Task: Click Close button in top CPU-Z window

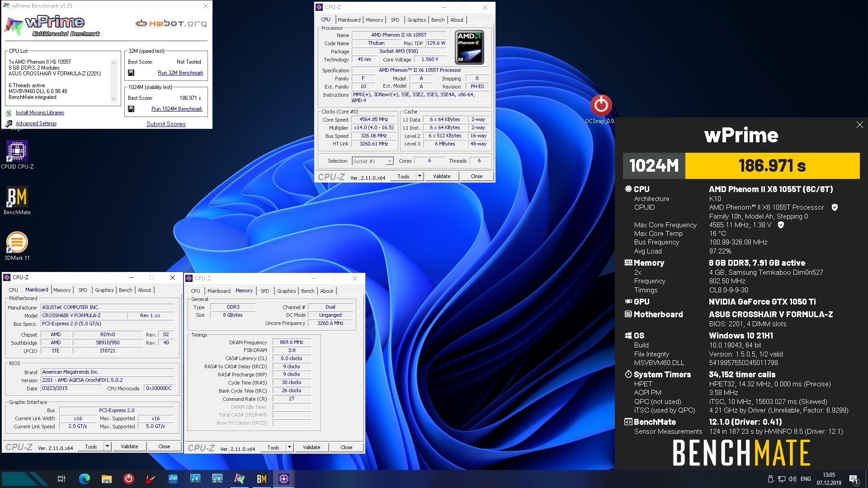Action: click(476, 176)
